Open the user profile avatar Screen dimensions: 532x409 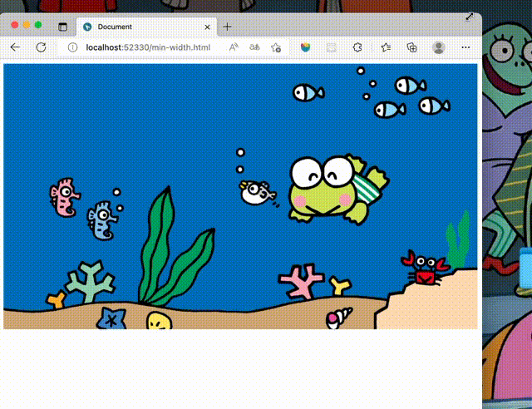(438, 47)
